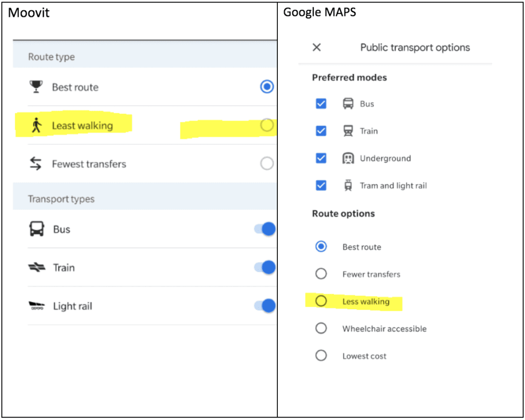Viewport: 525px width, 420px height.
Task: Click the Moovit Train rail icon
Action: (x=36, y=267)
